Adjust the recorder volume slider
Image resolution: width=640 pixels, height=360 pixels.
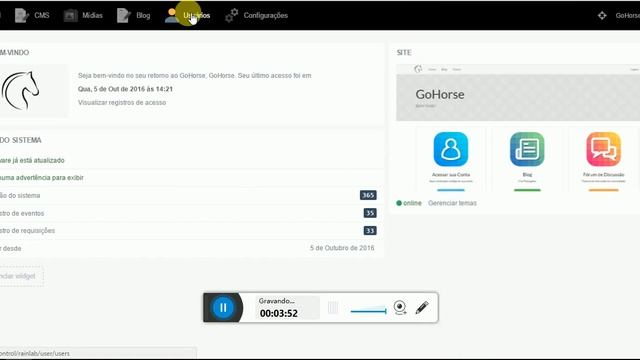369,311
